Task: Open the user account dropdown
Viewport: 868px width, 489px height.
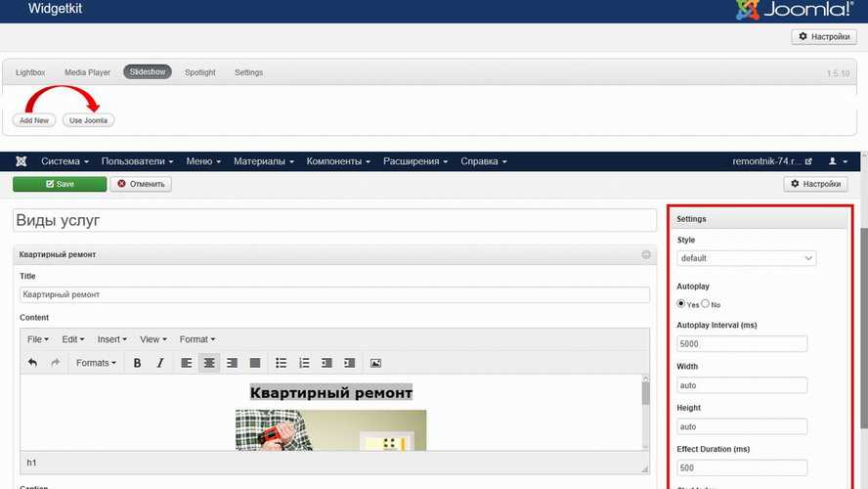Action: [x=838, y=161]
